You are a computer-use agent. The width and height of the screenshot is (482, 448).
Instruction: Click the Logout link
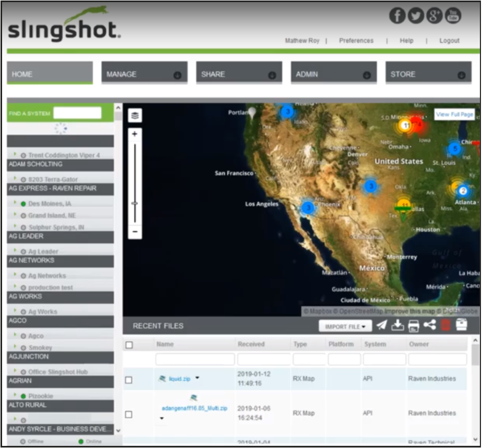coord(449,41)
